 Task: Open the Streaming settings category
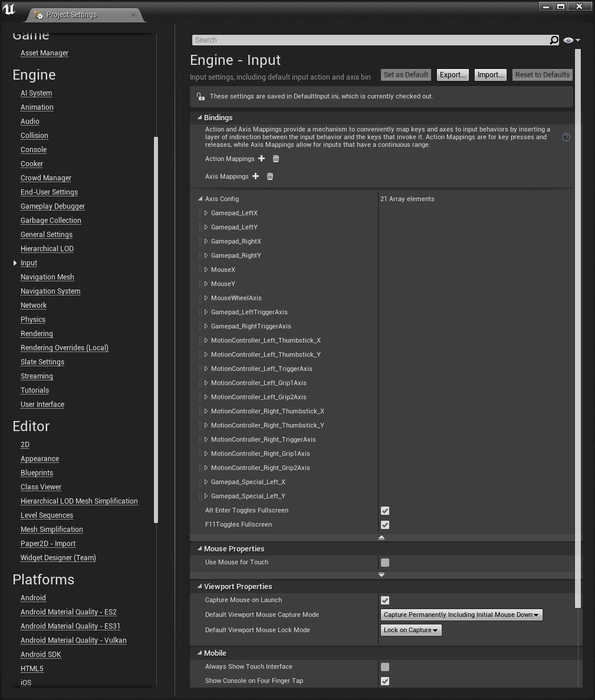tap(37, 376)
